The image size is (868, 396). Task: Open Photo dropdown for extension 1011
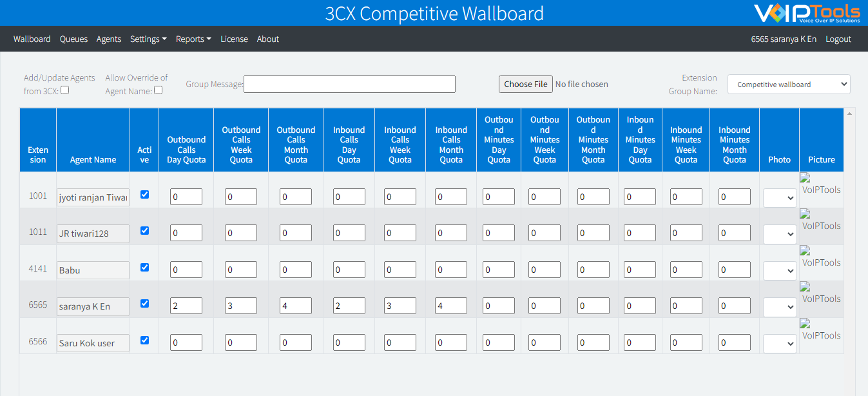point(780,234)
